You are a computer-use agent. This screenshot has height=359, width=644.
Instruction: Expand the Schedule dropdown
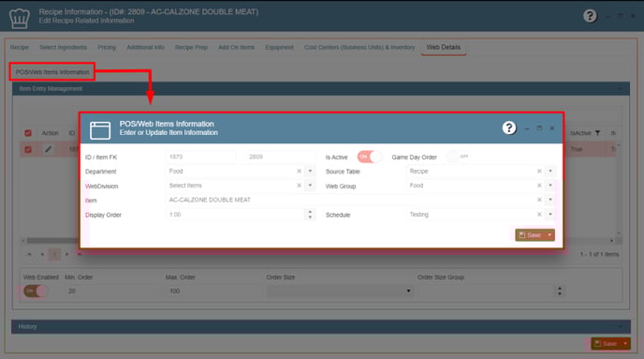550,215
